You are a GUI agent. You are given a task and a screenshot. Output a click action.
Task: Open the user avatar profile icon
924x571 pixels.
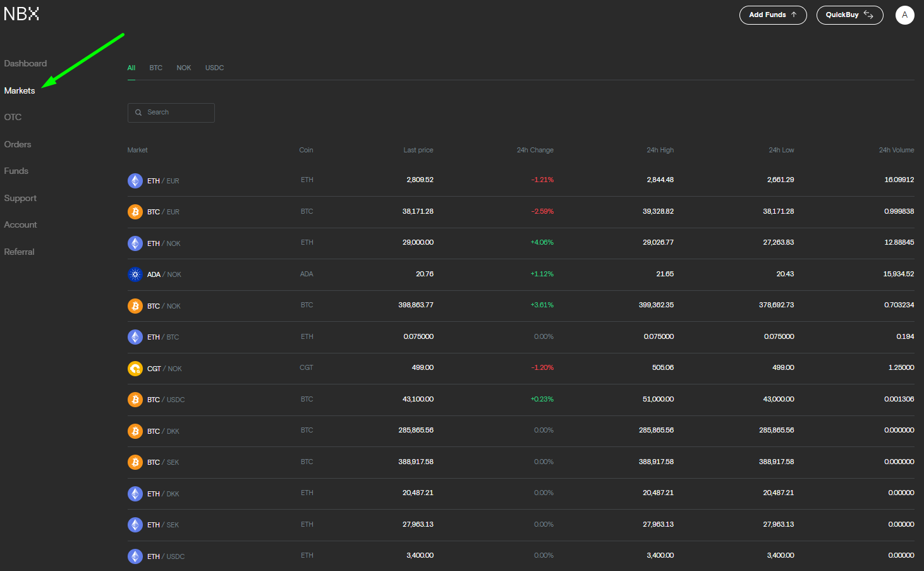pos(904,15)
